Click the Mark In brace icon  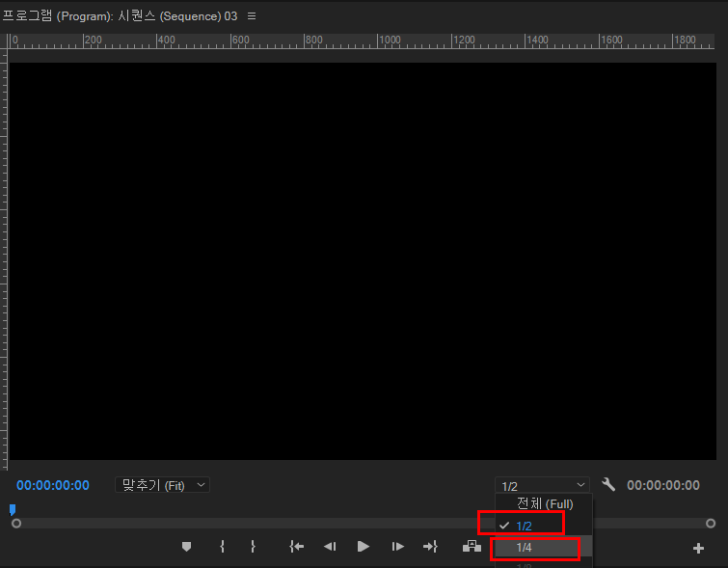pyautogui.click(x=223, y=547)
